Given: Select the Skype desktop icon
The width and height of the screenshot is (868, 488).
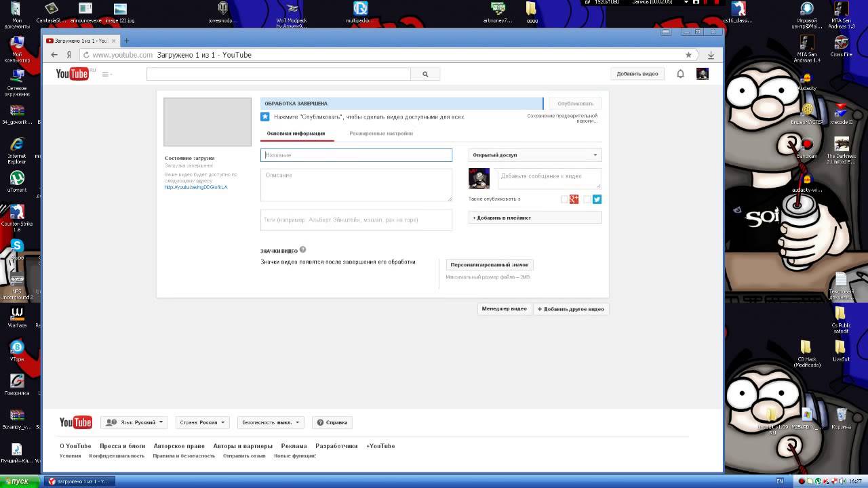Looking at the screenshot, I should click(17, 250).
